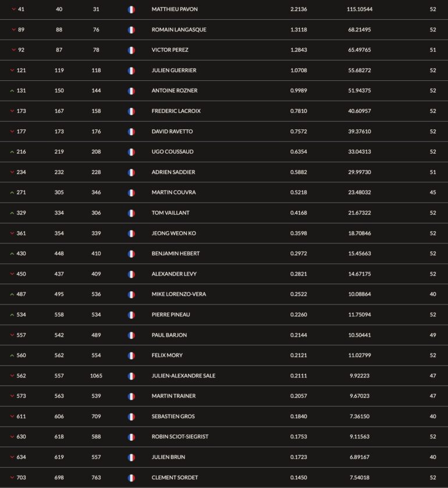Open Robin Sciot-Siegrist's profile
The image size is (448, 488).
tap(180, 437)
